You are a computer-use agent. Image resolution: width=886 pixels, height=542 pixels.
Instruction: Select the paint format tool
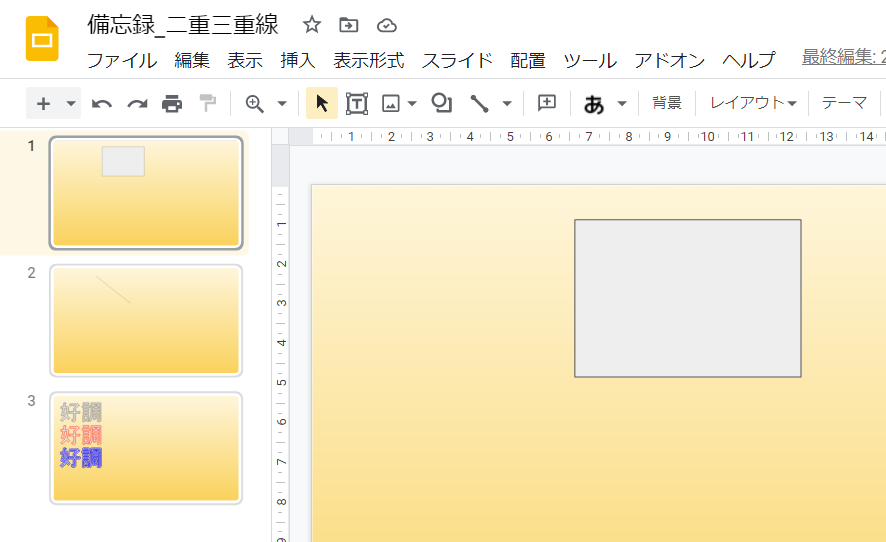pyautogui.click(x=208, y=103)
